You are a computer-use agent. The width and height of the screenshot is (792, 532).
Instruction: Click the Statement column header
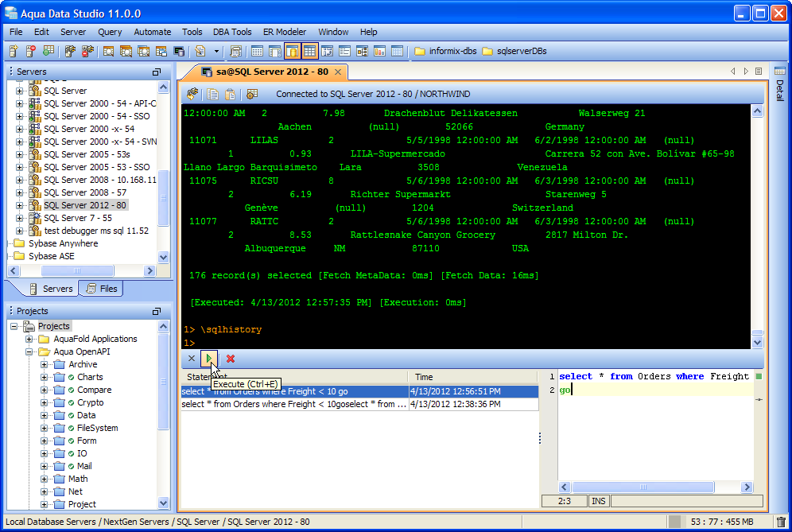294,377
